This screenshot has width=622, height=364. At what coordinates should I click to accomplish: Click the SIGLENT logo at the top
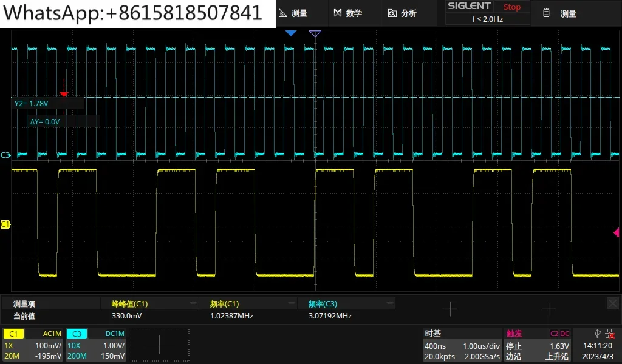click(x=468, y=5)
